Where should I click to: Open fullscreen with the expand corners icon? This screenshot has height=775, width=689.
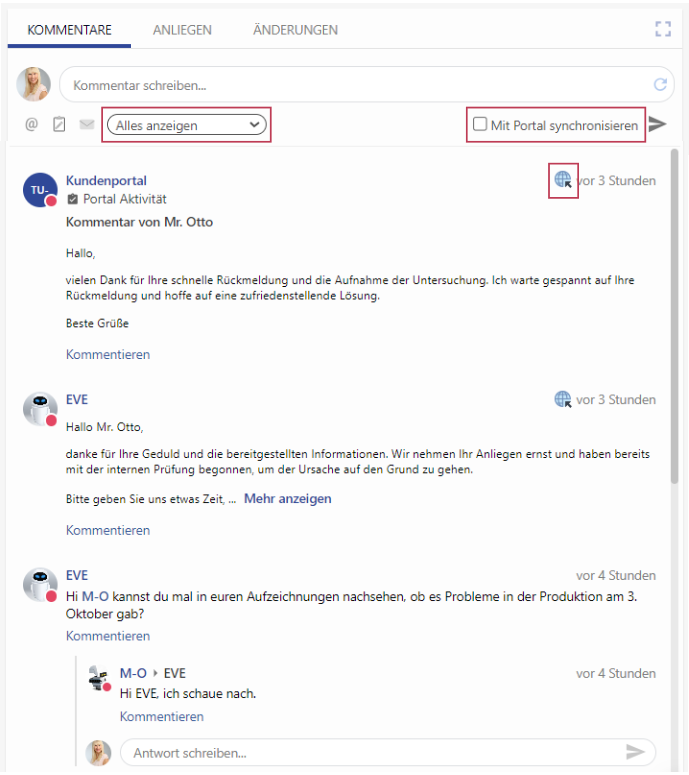[x=663, y=29]
